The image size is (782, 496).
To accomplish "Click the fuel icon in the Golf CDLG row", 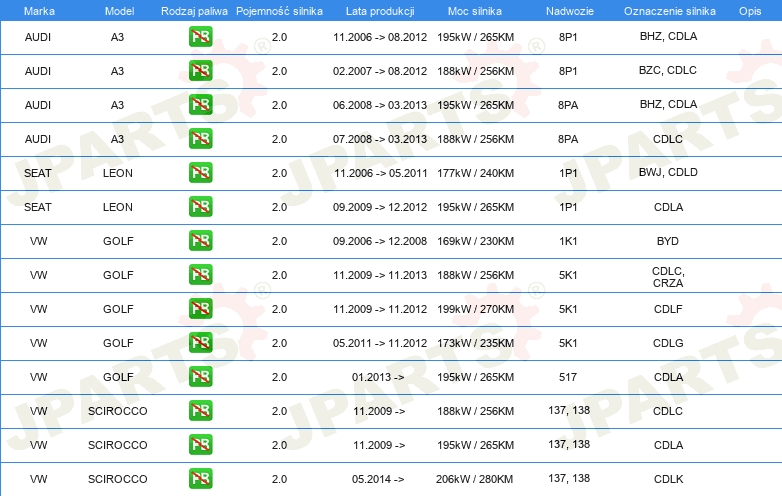I will click(200, 343).
